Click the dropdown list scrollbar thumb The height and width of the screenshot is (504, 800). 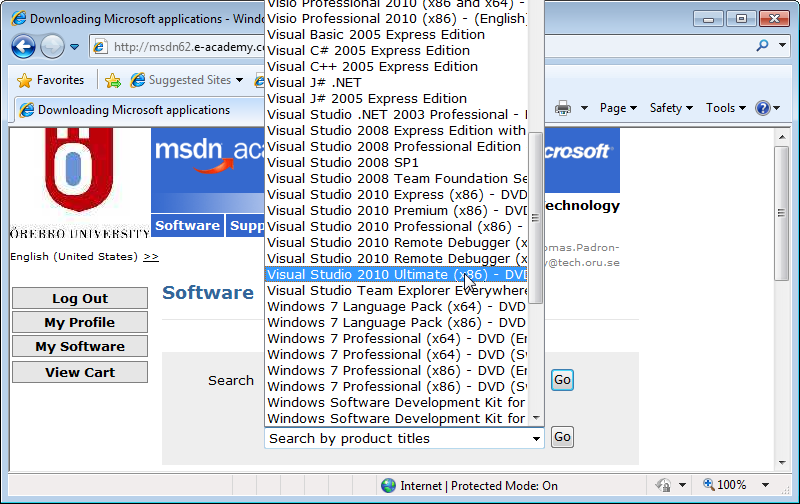(535, 218)
